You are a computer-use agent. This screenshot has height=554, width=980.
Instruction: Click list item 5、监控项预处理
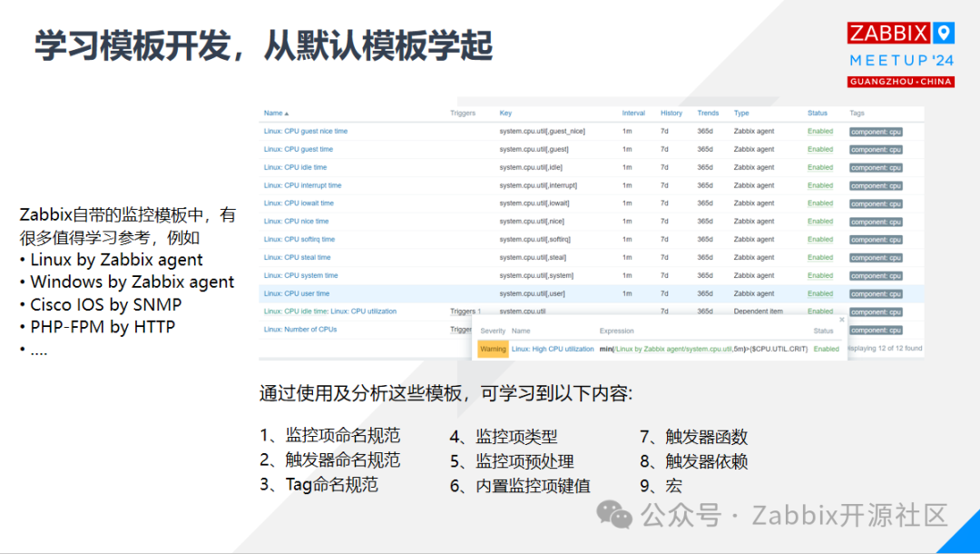pyautogui.click(x=512, y=461)
